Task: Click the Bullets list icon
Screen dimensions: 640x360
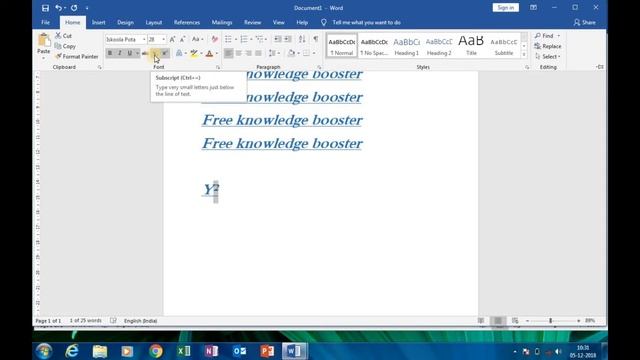Action: click(228, 39)
